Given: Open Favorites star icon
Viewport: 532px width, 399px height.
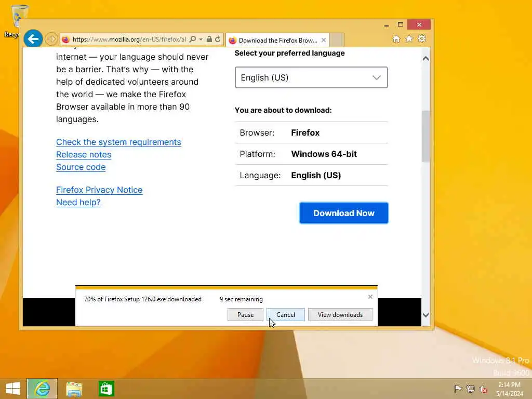Looking at the screenshot, I should (409, 38).
